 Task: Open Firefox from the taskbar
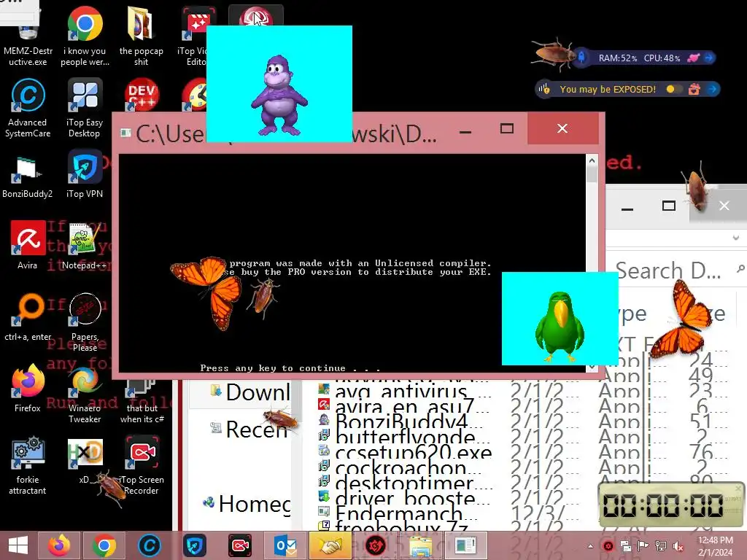(59, 545)
